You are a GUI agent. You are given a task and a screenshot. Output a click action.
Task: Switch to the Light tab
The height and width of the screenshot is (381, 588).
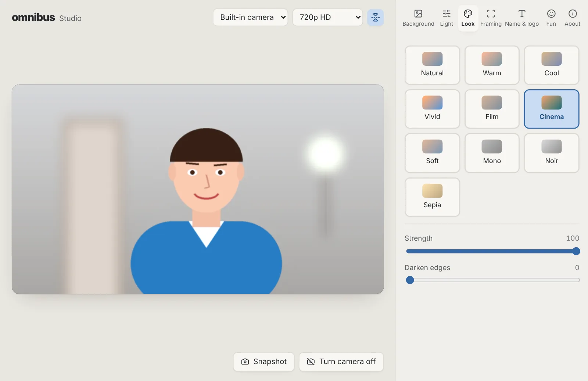point(447,18)
